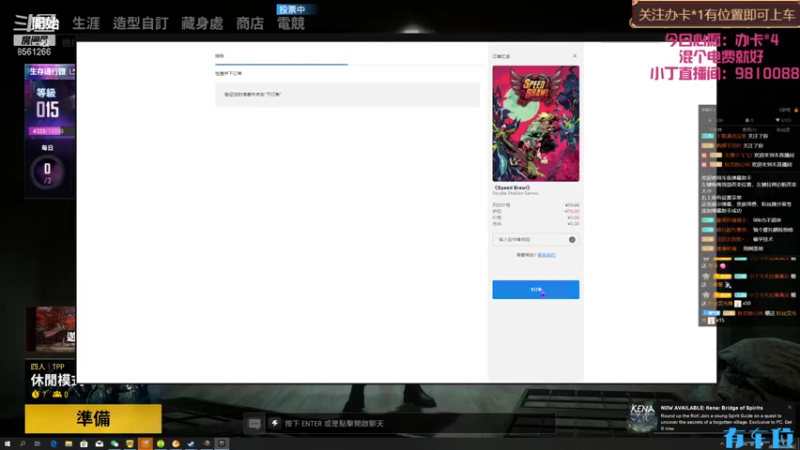
Task: Open the 联系我们 contact us link
Action: pos(546,255)
